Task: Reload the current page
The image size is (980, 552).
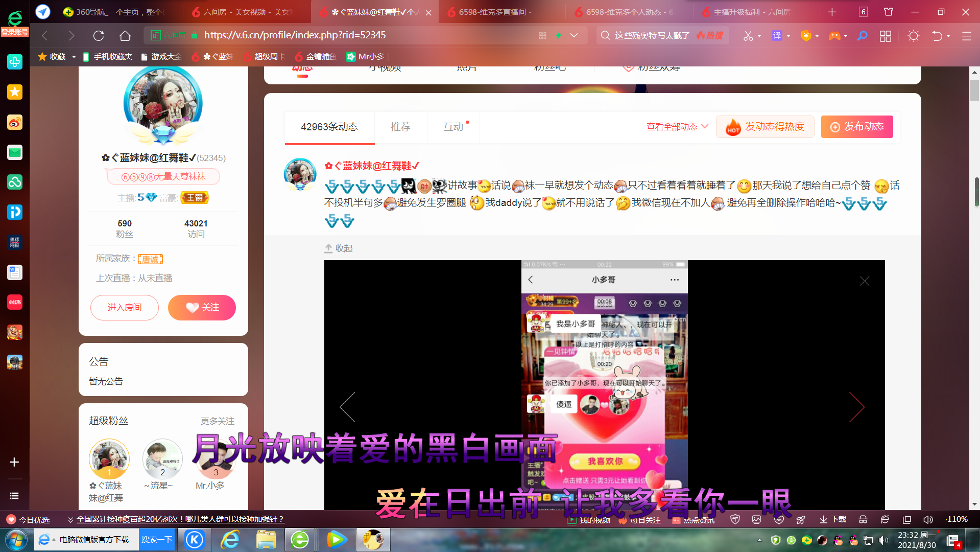Action: (x=99, y=35)
